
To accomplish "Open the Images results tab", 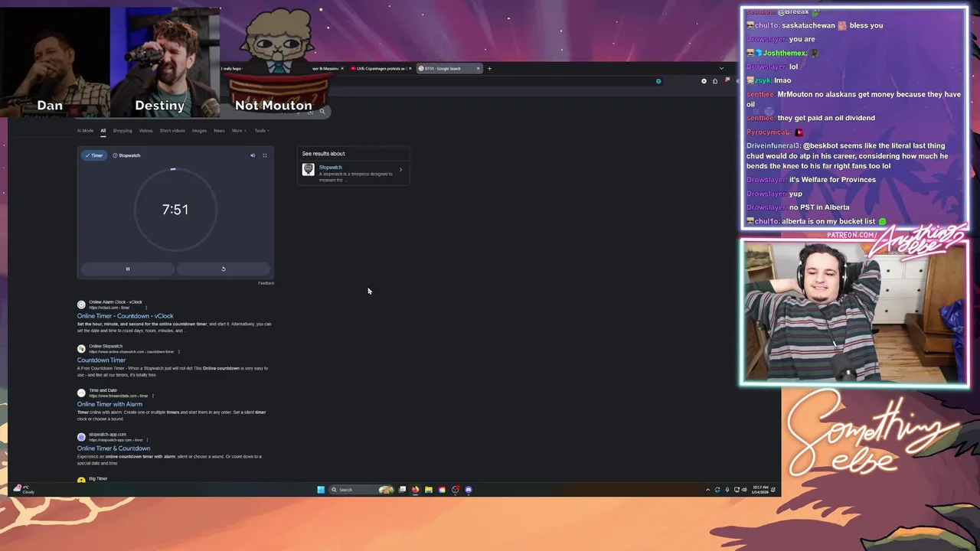I will pyautogui.click(x=199, y=131).
